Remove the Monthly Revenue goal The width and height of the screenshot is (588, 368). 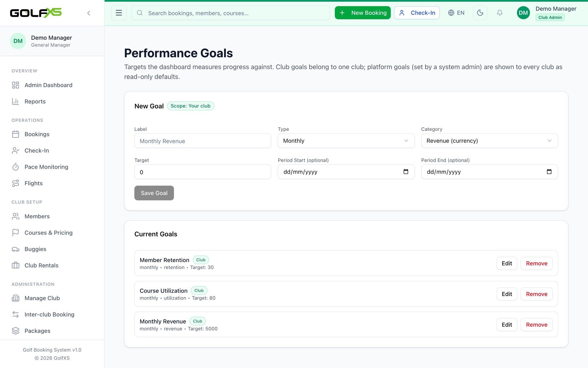point(537,325)
